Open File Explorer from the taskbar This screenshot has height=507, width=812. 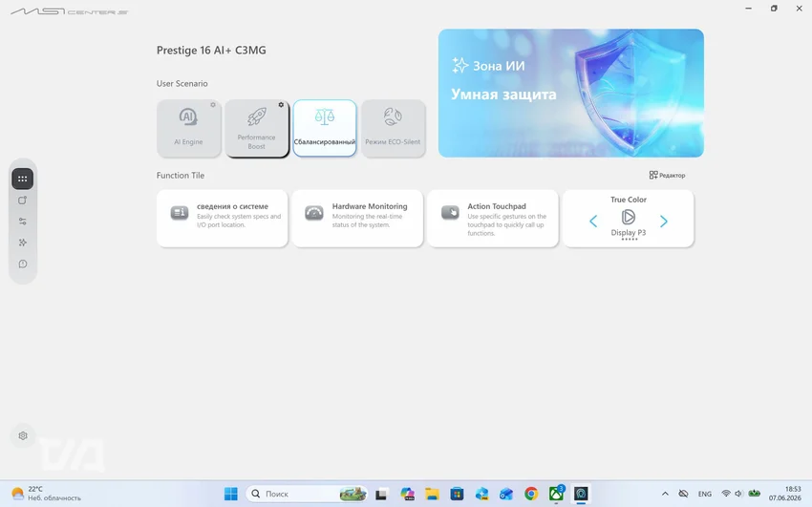pos(432,494)
